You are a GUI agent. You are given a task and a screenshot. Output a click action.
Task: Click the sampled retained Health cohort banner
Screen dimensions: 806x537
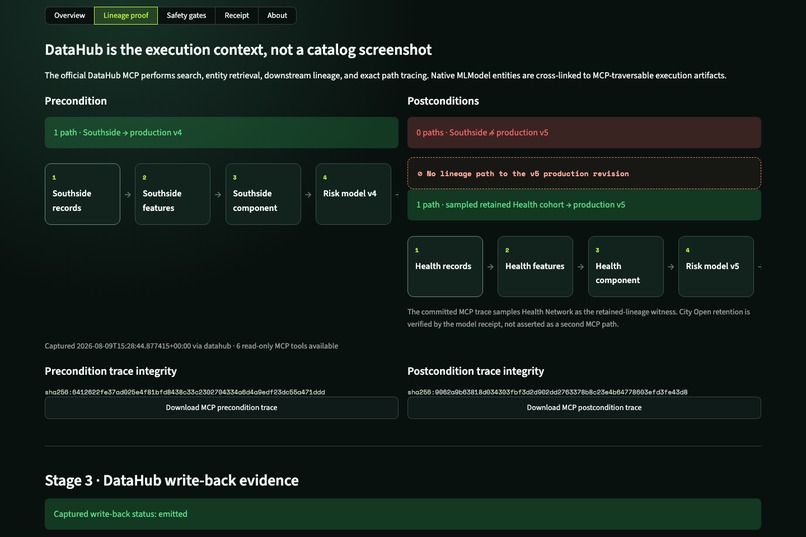(584, 205)
